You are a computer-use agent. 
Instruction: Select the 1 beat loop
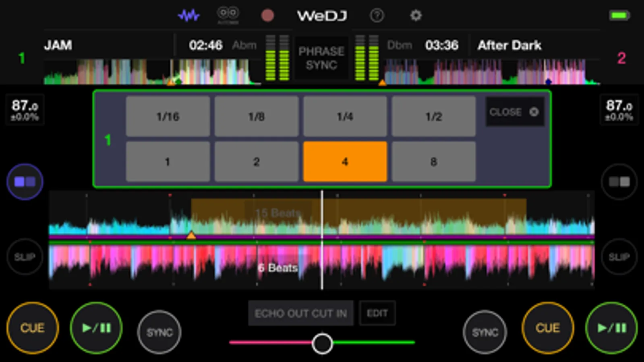coord(168,162)
